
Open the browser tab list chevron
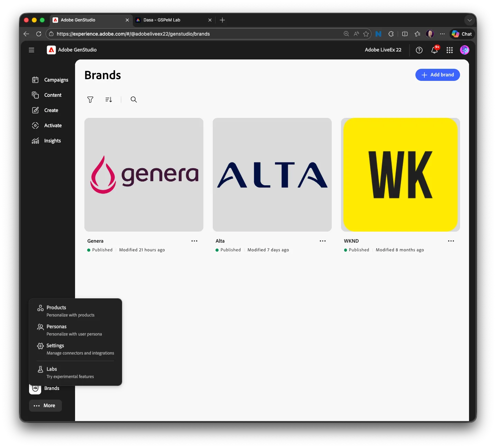point(469,20)
